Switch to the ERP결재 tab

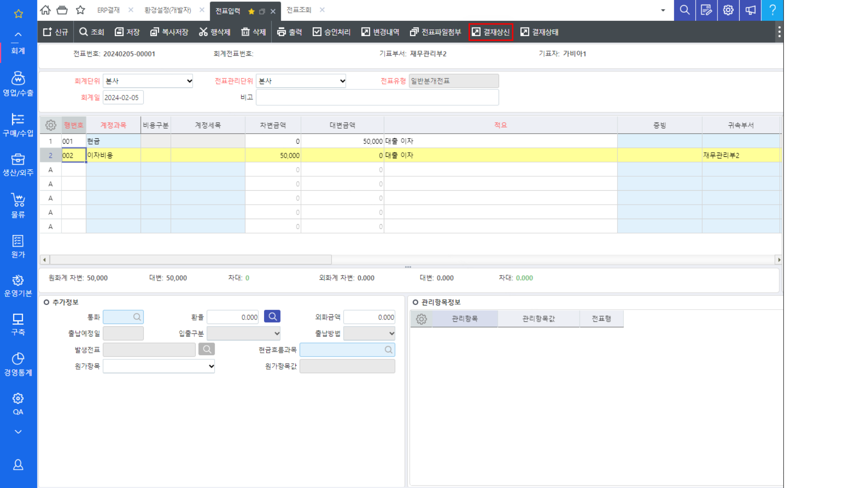[x=108, y=10]
